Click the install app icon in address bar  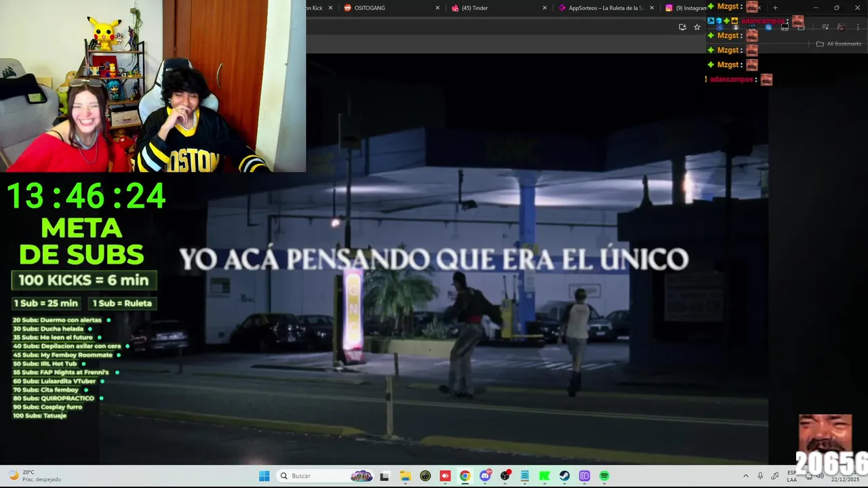682,27
